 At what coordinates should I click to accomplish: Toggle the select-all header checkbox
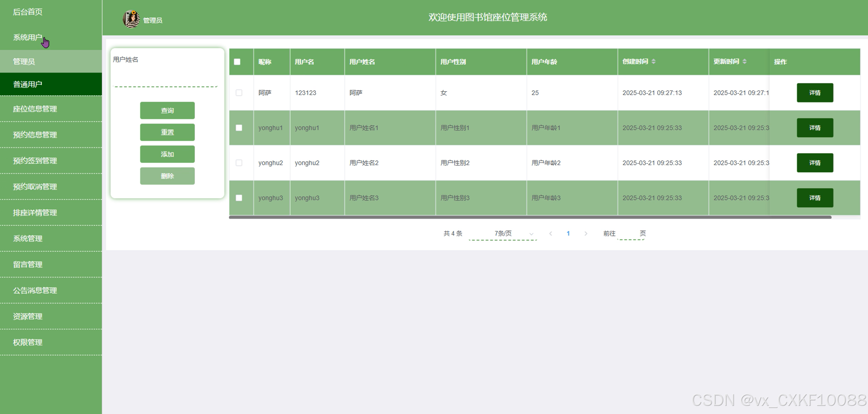pyautogui.click(x=237, y=62)
